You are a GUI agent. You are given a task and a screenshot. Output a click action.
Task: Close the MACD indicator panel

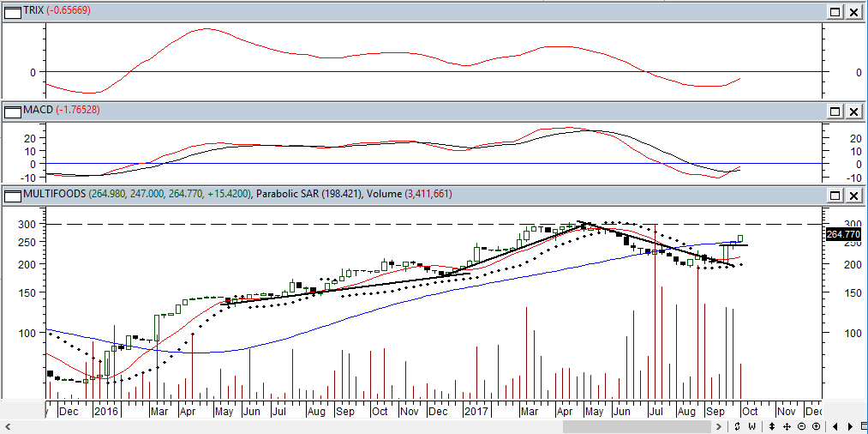coord(853,112)
